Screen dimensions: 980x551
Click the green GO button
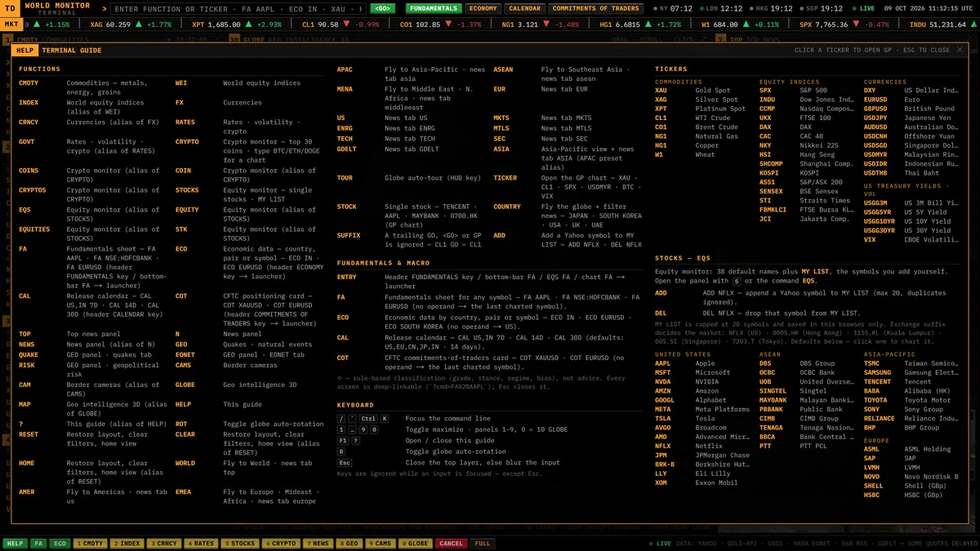coord(381,9)
